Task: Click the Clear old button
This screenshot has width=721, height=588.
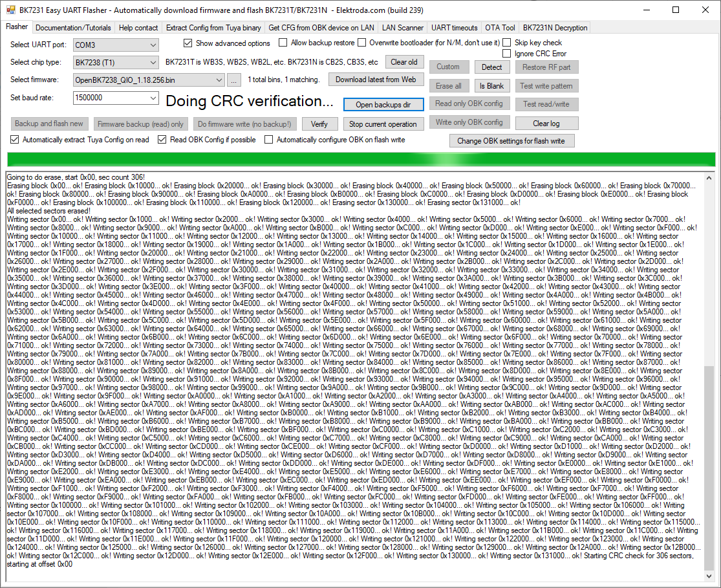Action: click(404, 62)
